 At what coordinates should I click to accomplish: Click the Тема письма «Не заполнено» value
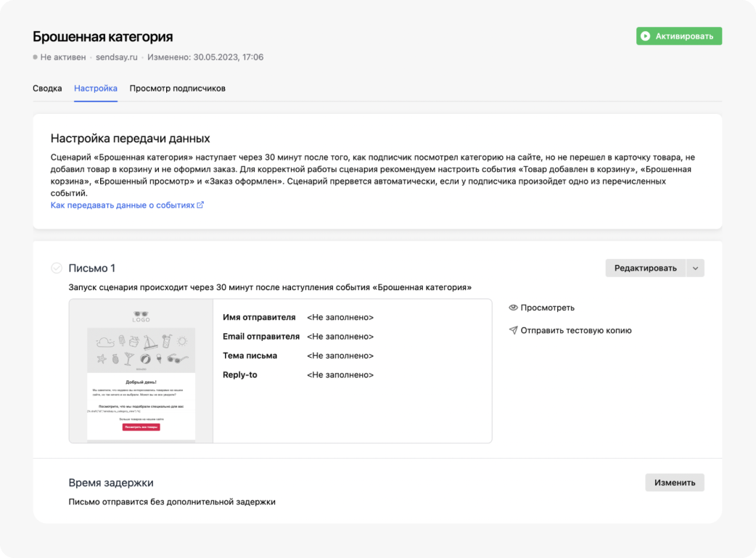(340, 356)
